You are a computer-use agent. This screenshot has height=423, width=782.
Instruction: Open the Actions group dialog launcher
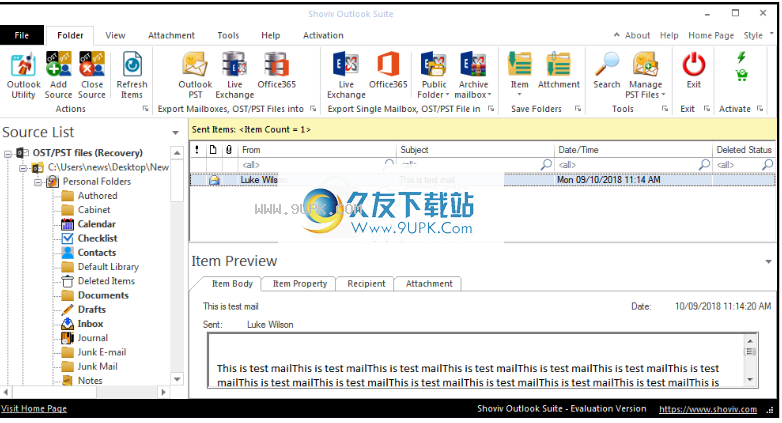(145, 108)
